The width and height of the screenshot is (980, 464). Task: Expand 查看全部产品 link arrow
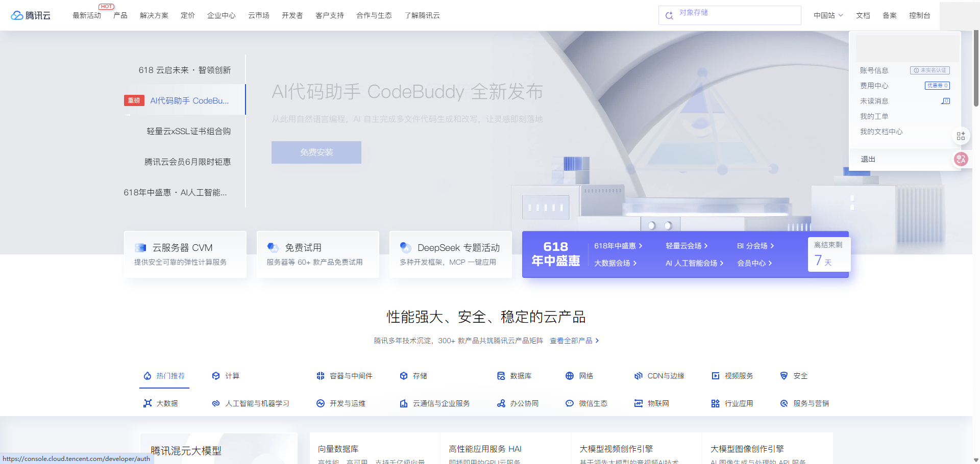point(597,341)
